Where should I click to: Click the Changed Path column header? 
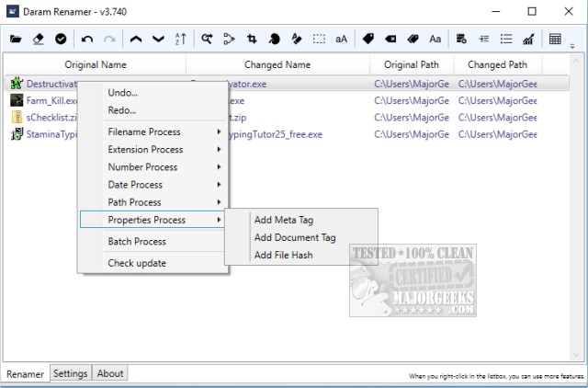pos(497,64)
